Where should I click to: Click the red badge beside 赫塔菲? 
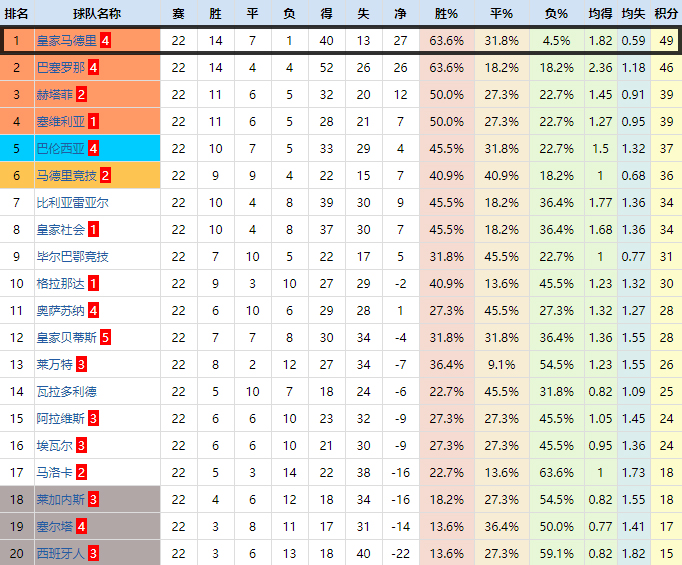tap(81, 94)
